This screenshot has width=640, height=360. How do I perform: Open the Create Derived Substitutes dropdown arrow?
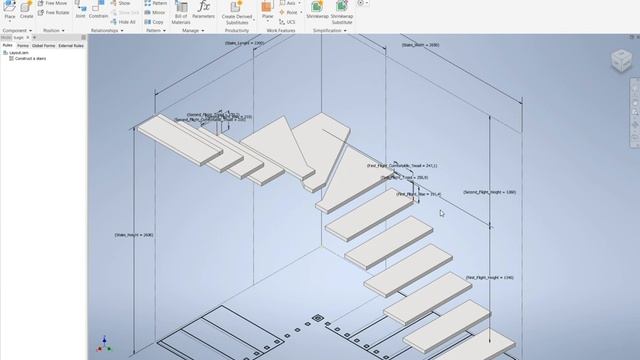pyautogui.click(x=254, y=20)
